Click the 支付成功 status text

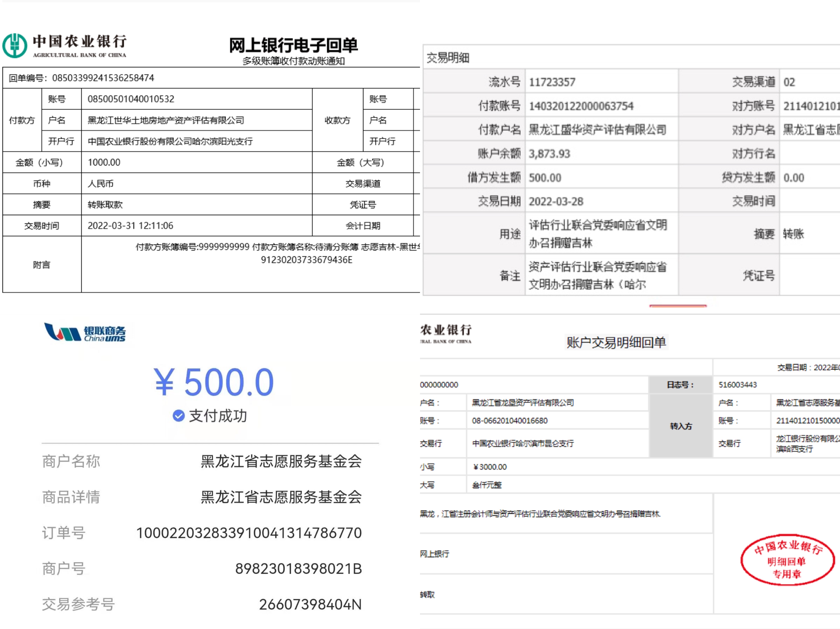[x=218, y=416]
